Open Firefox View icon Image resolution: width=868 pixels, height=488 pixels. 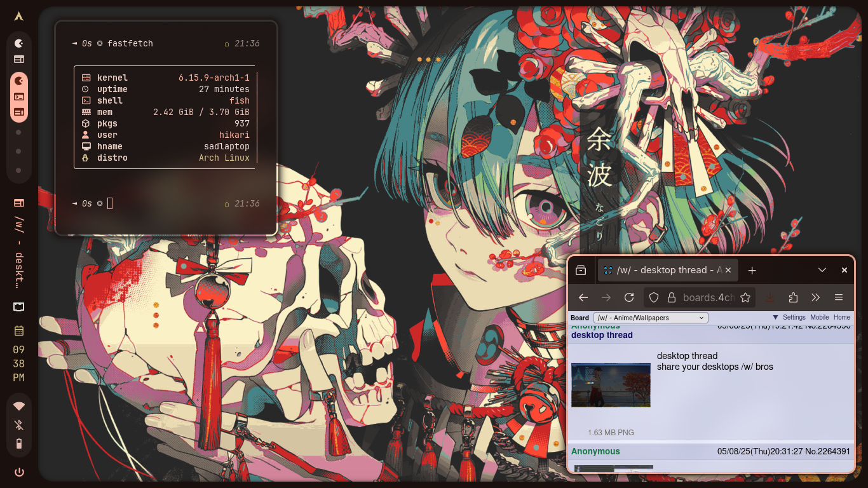(x=581, y=270)
